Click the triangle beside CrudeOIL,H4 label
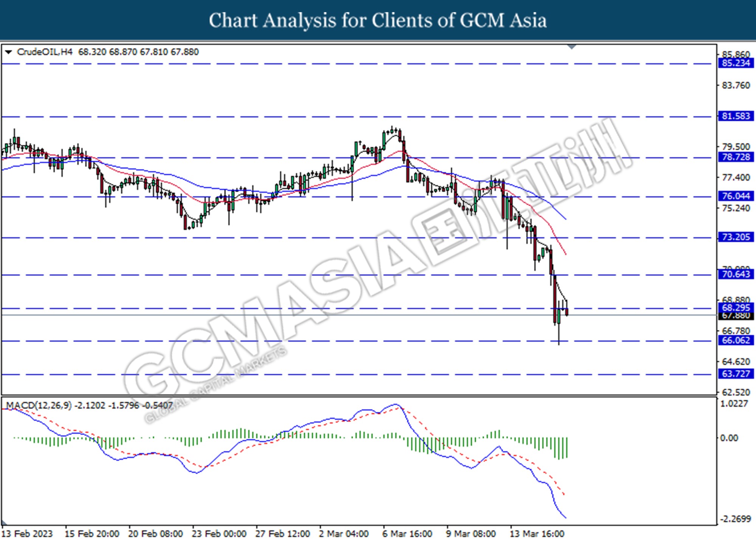756x540 pixels. [x=8, y=52]
